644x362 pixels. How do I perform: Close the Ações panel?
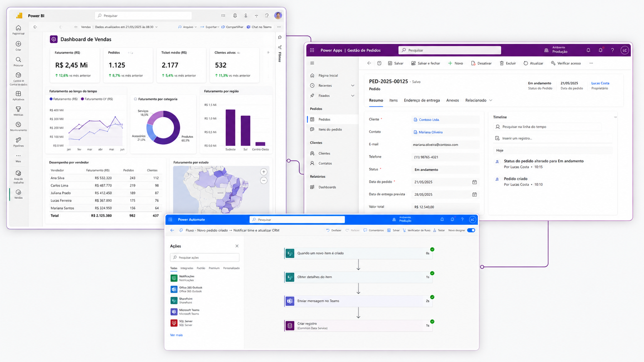(237, 246)
